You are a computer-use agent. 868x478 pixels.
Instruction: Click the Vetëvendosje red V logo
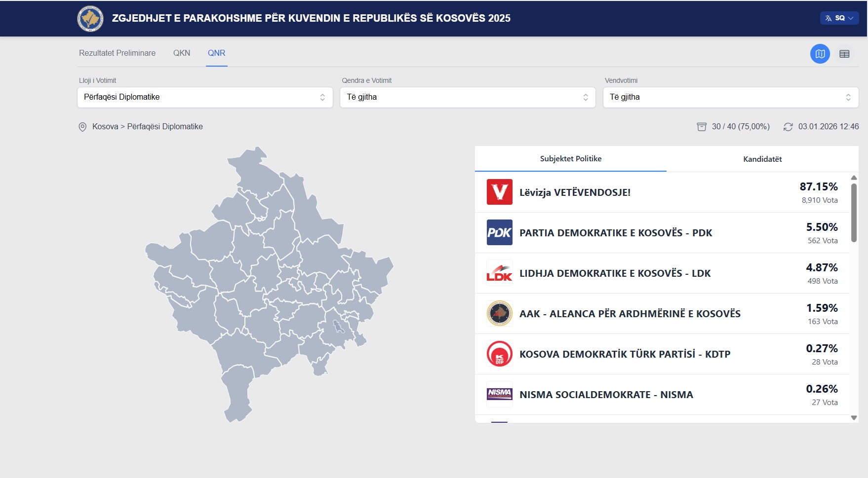[499, 192]
